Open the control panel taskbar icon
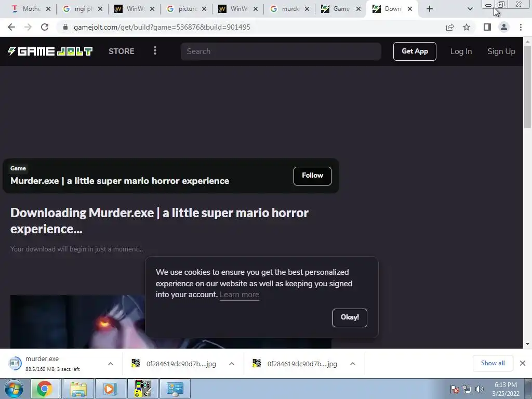The height and width of the screenshot is (399, 532). pos(175,389)
